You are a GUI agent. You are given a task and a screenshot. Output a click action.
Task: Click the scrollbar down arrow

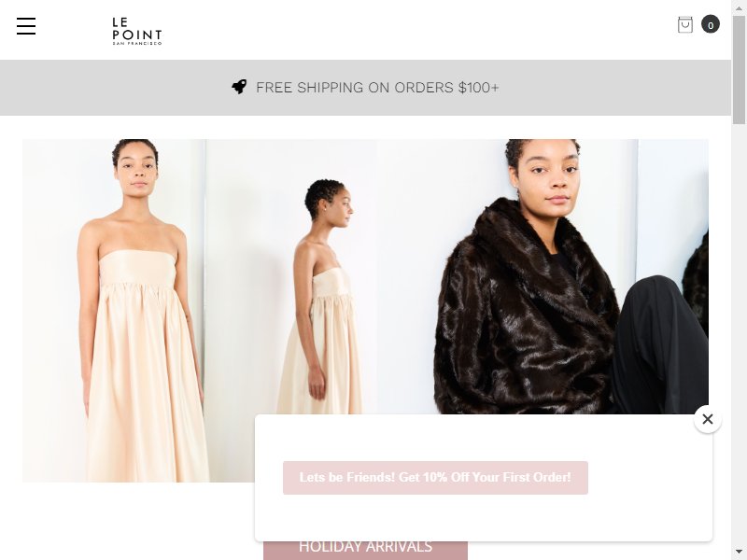point(739,553)
